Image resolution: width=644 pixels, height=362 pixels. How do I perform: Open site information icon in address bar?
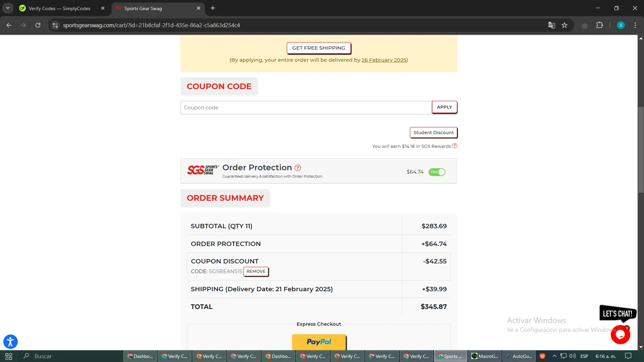(x=55, y=25)
